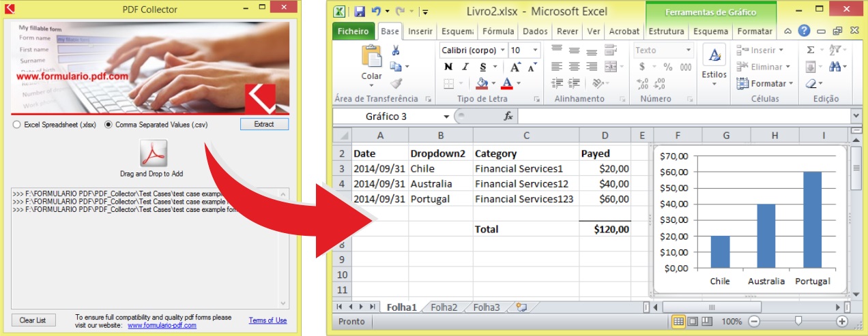Screen dimensions: 868x336
Task: Click the fill color bucket swatch
Action: pos(482,83)
